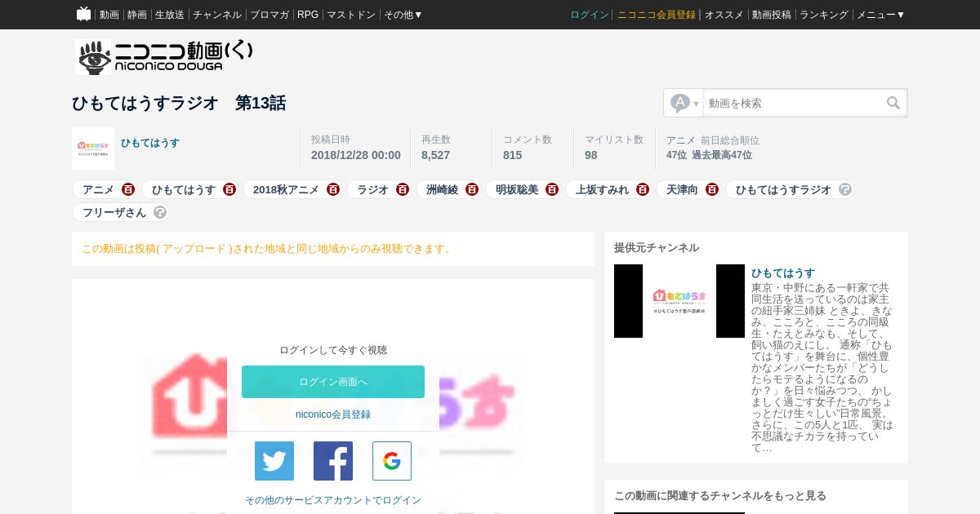Open ひもてはうす channel title in sidebar

click(783, 273)
